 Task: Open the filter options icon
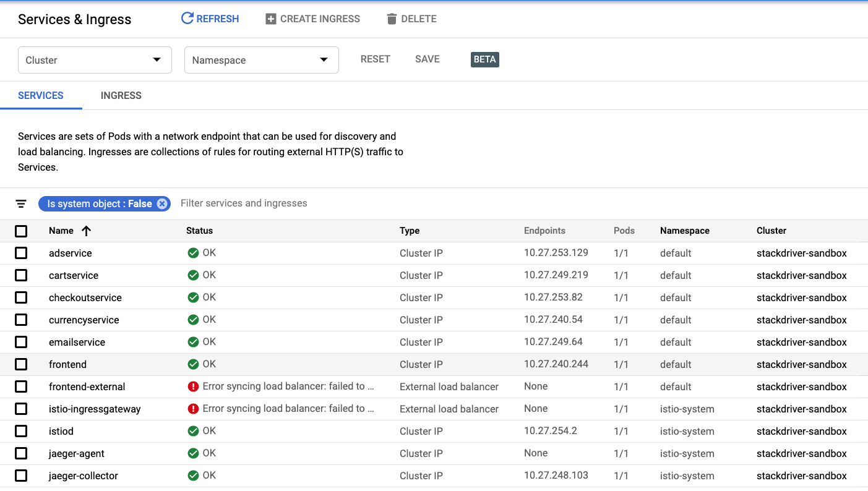coord(21,203)
